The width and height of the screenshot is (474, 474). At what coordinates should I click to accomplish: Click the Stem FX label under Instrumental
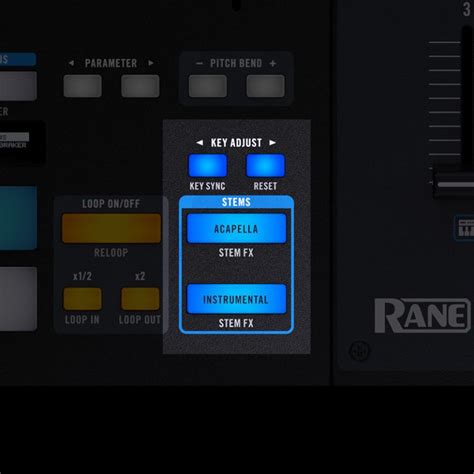pos(236,323)
